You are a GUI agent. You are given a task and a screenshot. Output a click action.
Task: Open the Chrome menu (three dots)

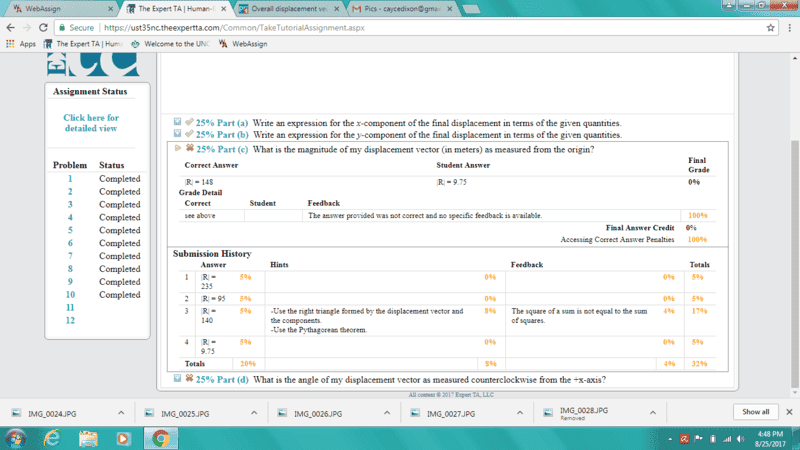[788, 28]
